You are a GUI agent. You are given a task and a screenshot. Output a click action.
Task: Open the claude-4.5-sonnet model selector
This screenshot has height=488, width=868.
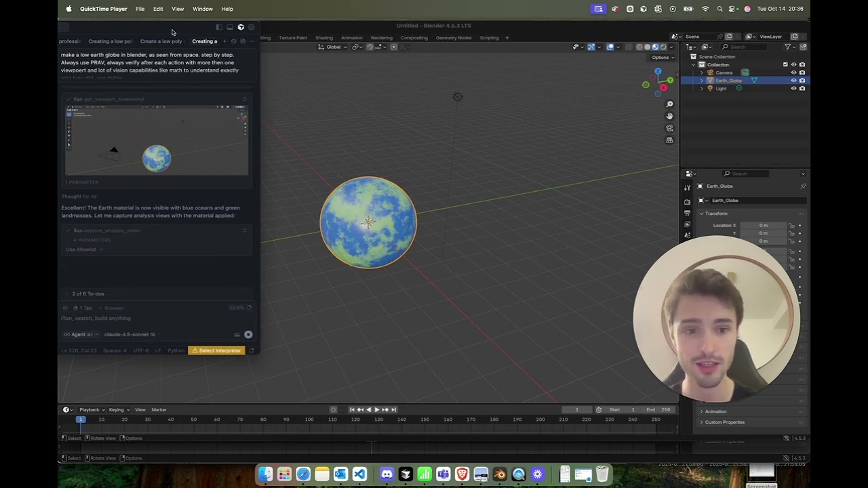tap(130, 334)
